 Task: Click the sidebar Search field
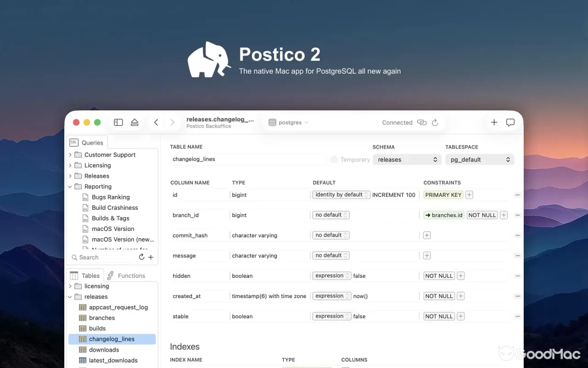tap(102, 257)
